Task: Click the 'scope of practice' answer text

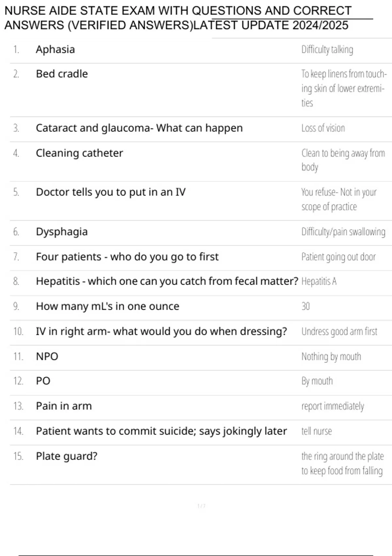Action: pos(329,207)
